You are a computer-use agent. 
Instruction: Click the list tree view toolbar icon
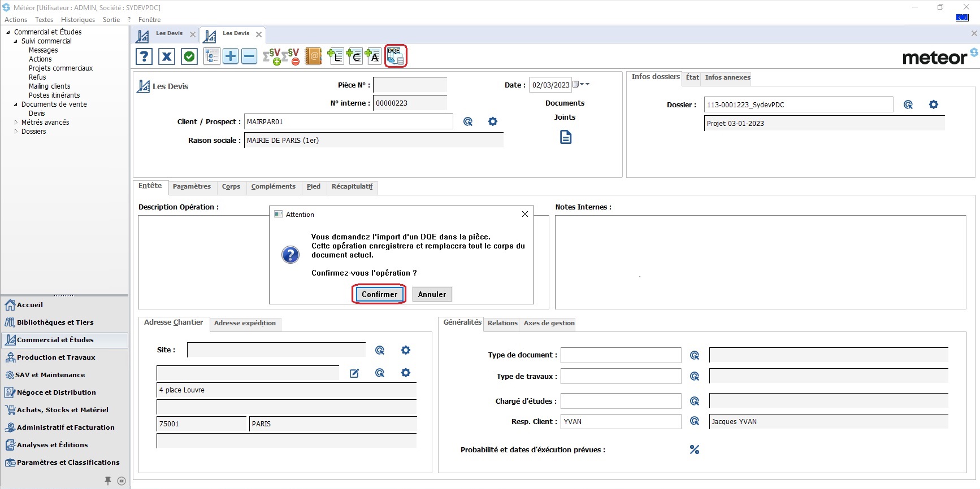212,56
